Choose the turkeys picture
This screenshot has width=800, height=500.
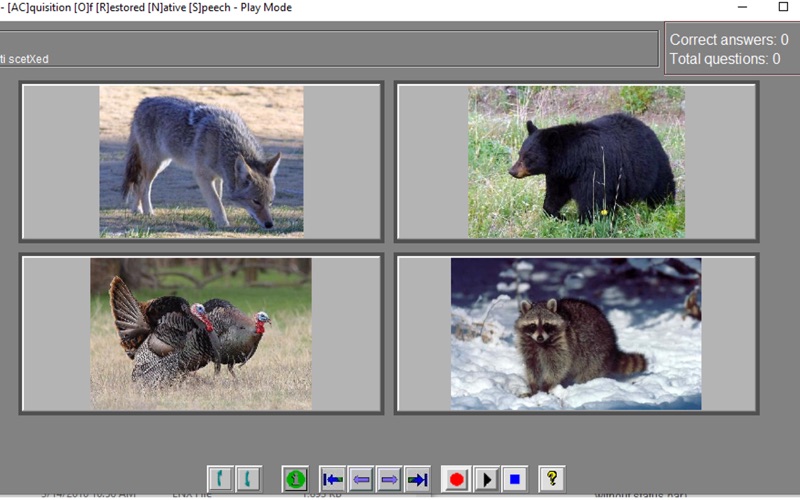pos(202,334)
